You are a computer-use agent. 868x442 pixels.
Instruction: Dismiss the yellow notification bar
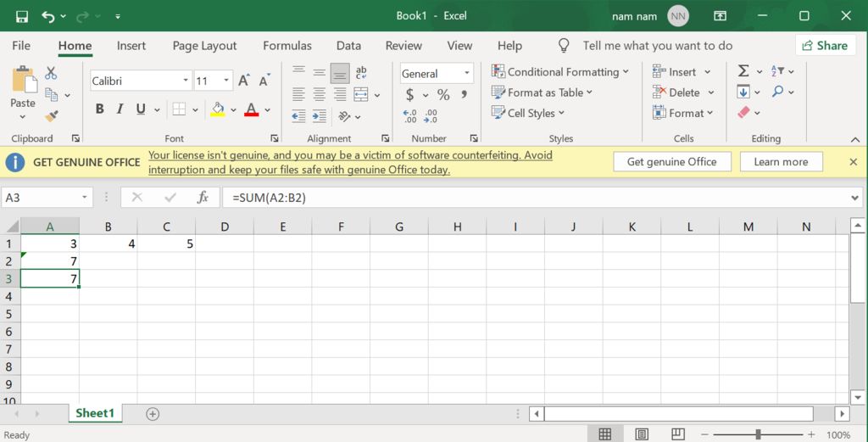point(853,162)
